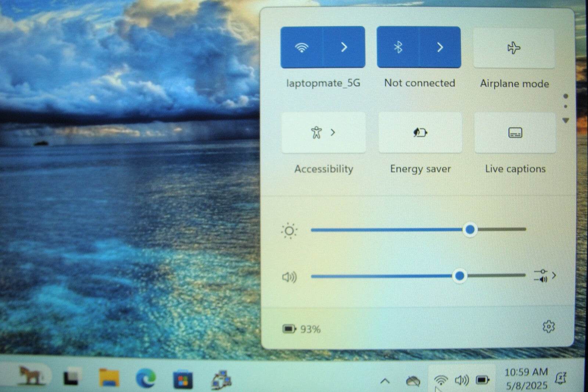The height and width of the screenshot is (392, 588).
Task: Open all settings via gear icon
Action: click(x=548, y=327)
